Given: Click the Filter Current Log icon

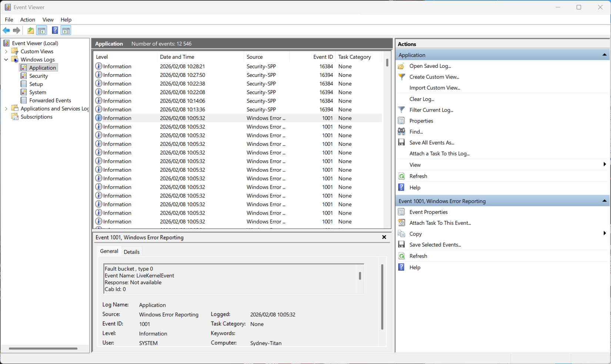Looking at the screenshot, I should [401, 110].
